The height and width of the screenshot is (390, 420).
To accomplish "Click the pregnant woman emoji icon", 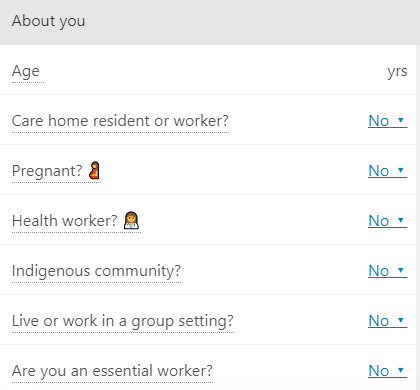I will [95, 170].
